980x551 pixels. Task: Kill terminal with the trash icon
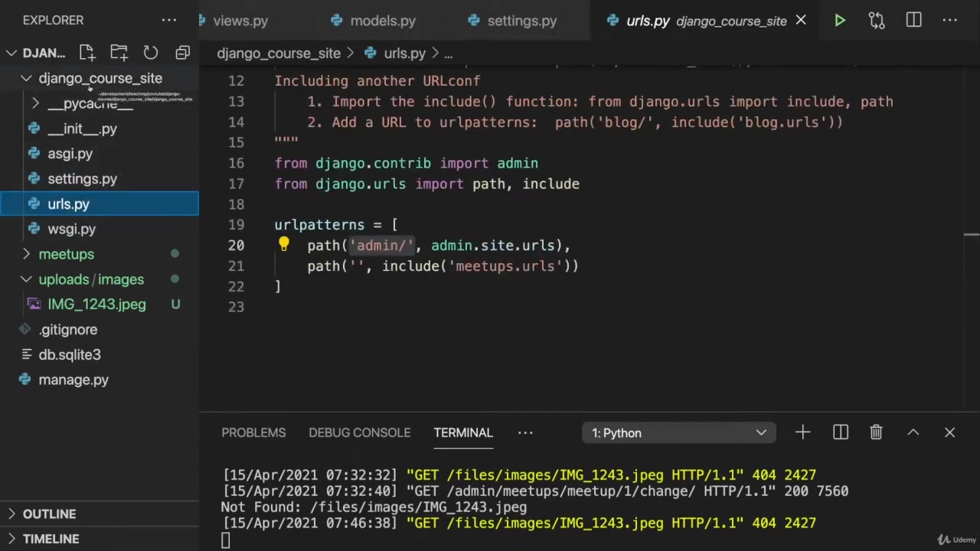click(x=876, y=432)
